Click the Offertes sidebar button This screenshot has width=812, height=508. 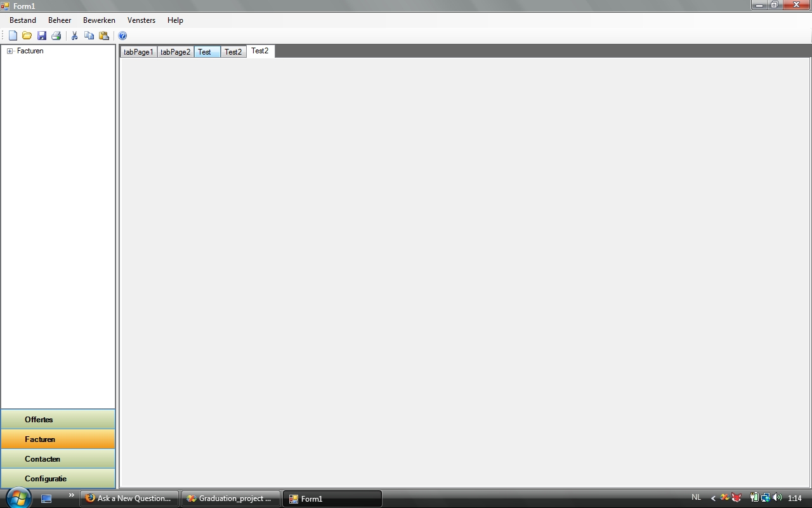coord(58,419)
